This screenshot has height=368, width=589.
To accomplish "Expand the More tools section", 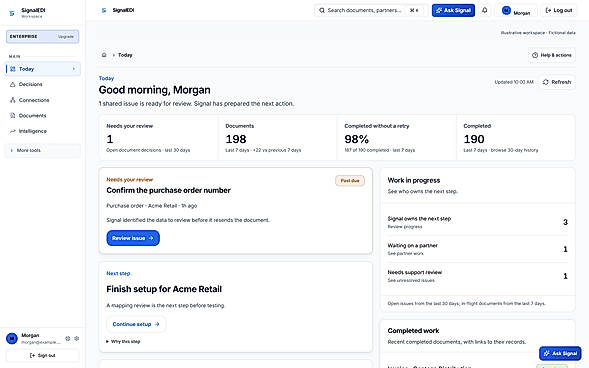I will pos(42,150).
